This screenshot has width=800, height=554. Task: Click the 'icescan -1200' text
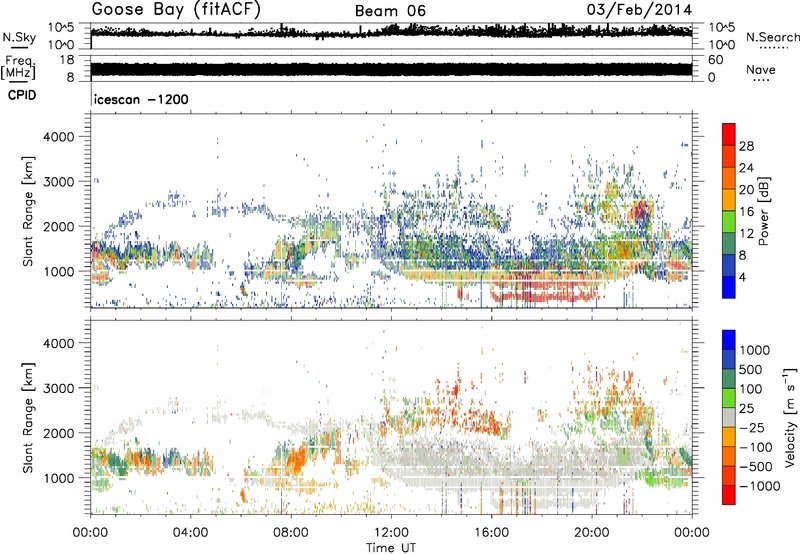[141, 99]
